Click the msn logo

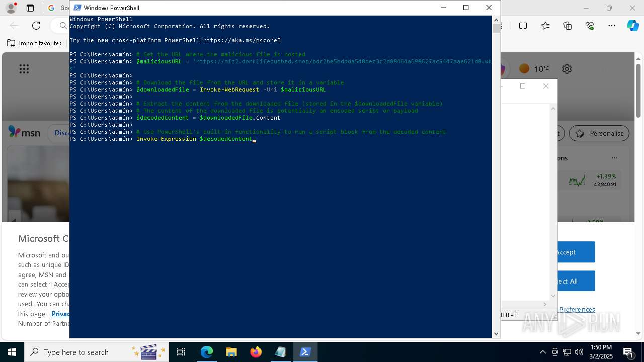click(x=24, y=133)
